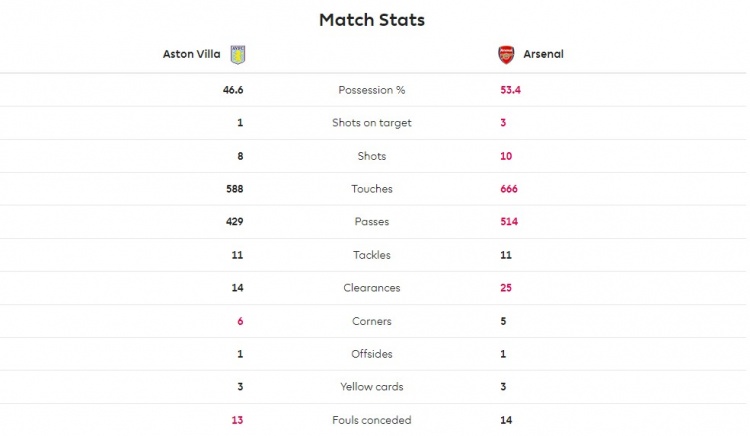Click the Clearances stat label

[372, 288]
